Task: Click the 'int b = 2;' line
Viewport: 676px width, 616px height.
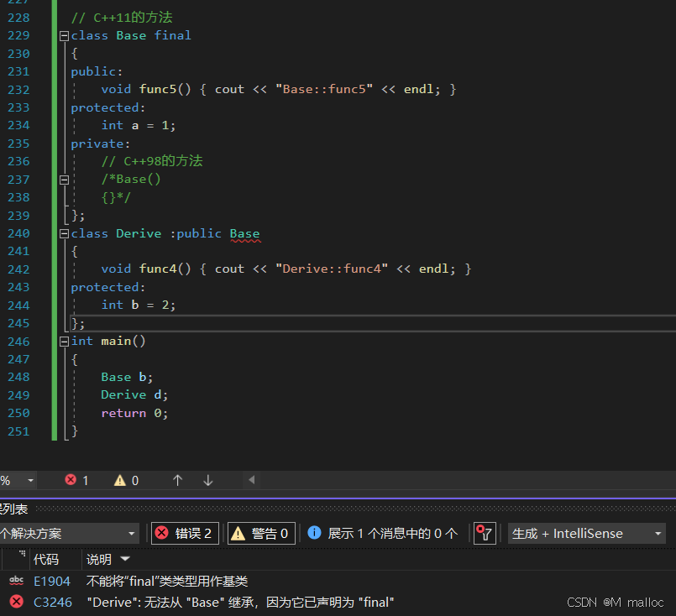Action: click(x=139, y=305)
